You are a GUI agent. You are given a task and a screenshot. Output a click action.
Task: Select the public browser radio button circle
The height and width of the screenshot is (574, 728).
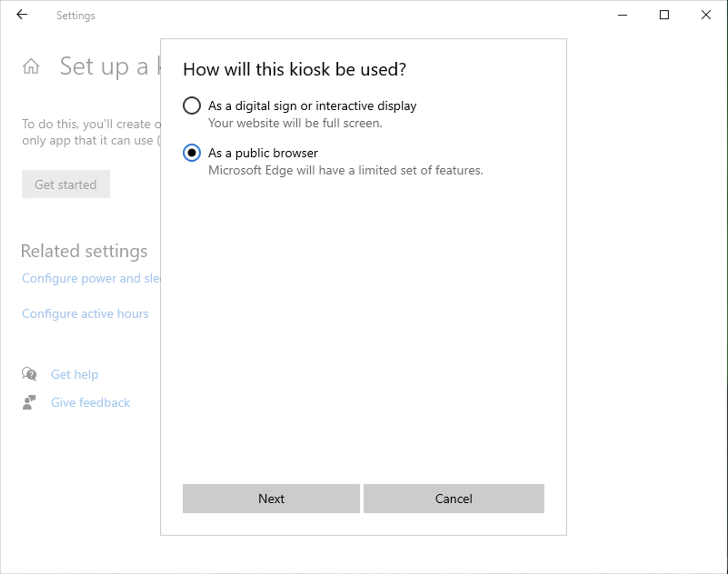tap(192, 153)
